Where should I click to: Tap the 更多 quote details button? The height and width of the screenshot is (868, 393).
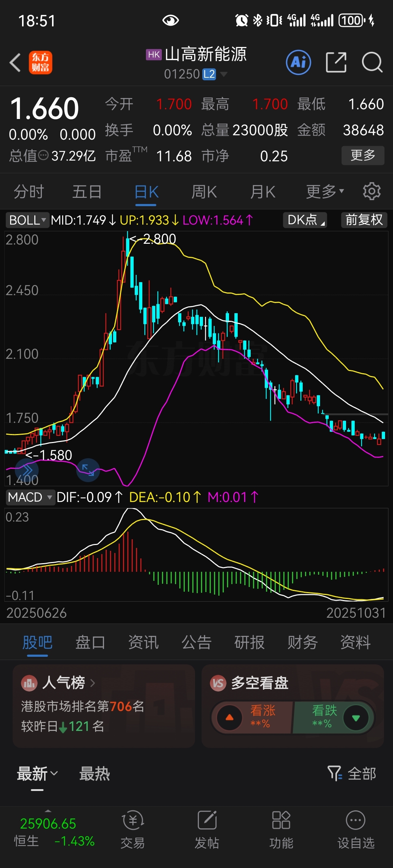click(363, 156)
